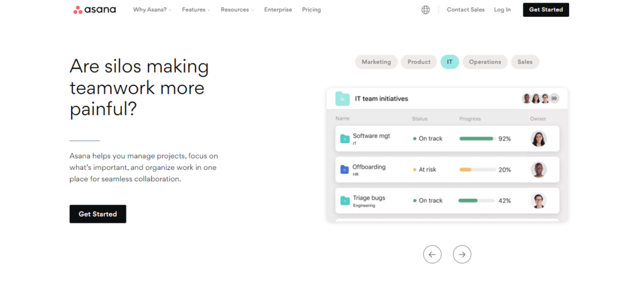Click the Offboarding owner avatar
This screenshot has width=644, height=285.
click(x=538, y=169)
